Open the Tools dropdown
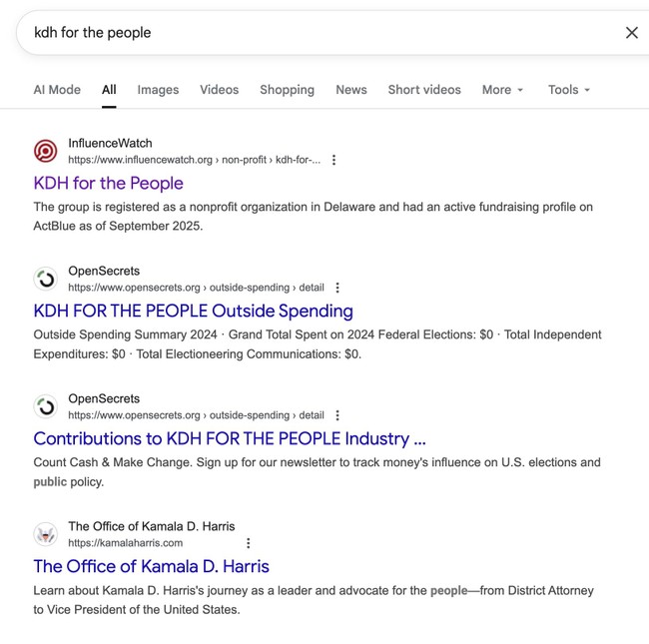The image size is (649, 644). [x=569, y=90]
